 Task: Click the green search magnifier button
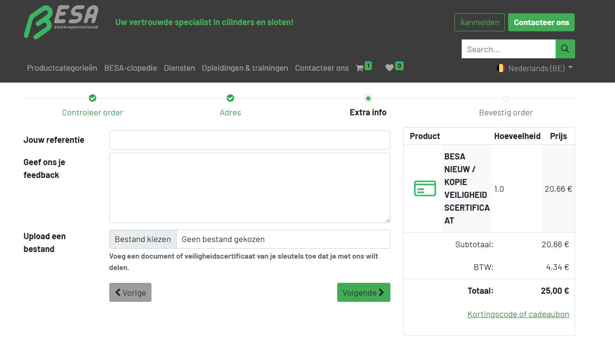click(x=565, y=49)
